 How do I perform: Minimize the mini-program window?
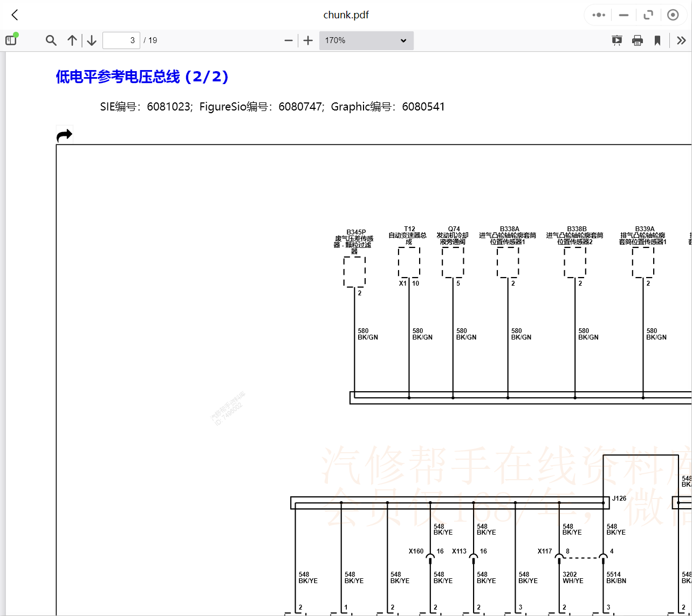click(624, 15)
